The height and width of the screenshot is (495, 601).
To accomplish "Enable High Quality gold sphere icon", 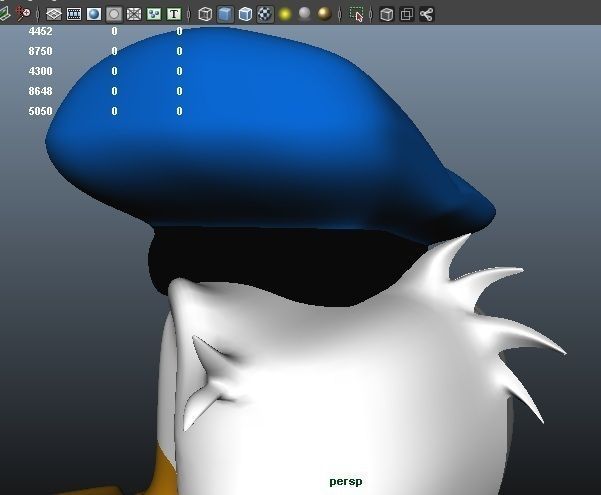I will click(325, 14).
